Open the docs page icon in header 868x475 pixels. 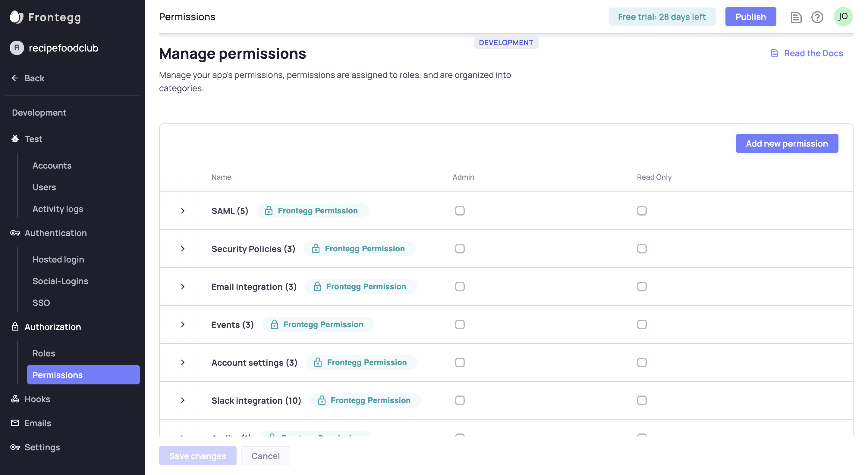[796, 17]
